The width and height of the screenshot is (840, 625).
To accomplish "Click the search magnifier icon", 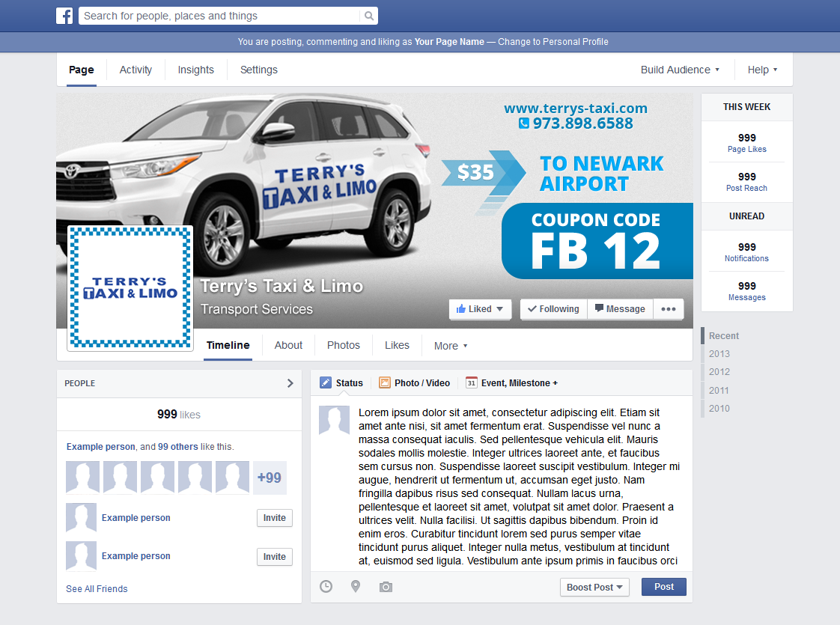I will tap(368, 15).
